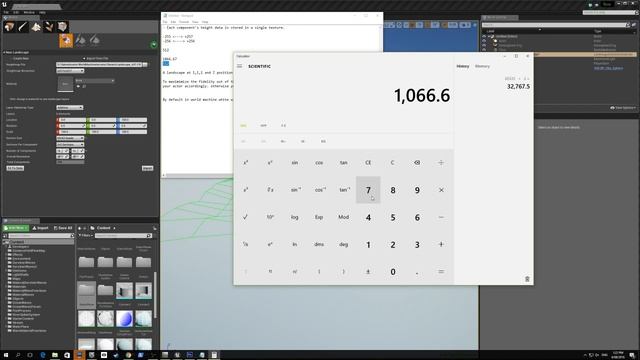Screen dimensions: 640x360
Task: Click the Save All button
Action: [x=63, y=228]
